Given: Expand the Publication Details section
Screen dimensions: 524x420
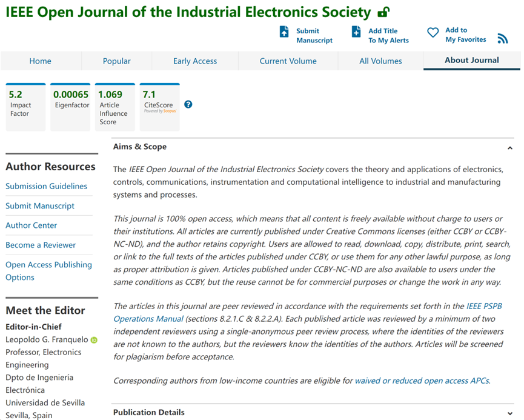Looking at the screenshot, I should click(x=509, y=413).
